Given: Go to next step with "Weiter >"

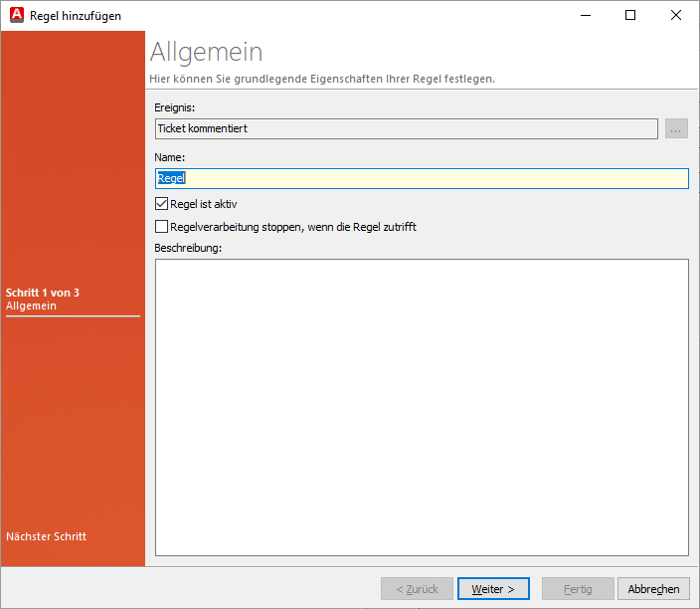Looking at the screenshot, I should click(493, 589).
